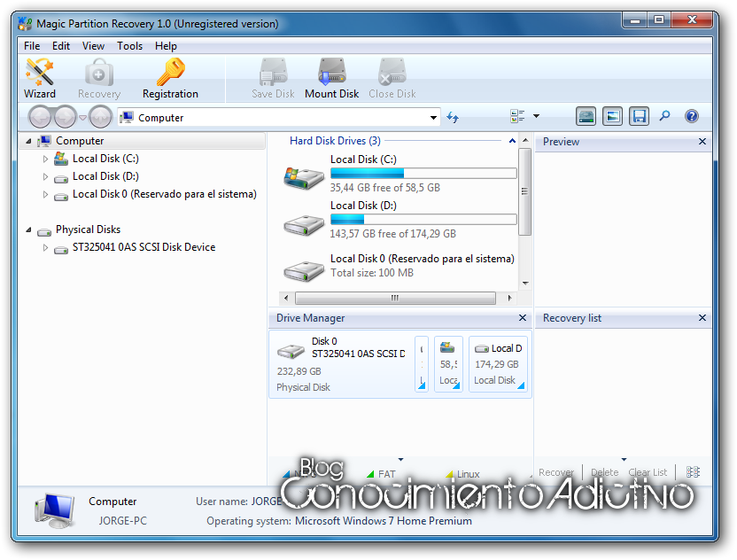
Task: Click Hard Disk Drives (3) group header
Action: (x=335, y=141)
